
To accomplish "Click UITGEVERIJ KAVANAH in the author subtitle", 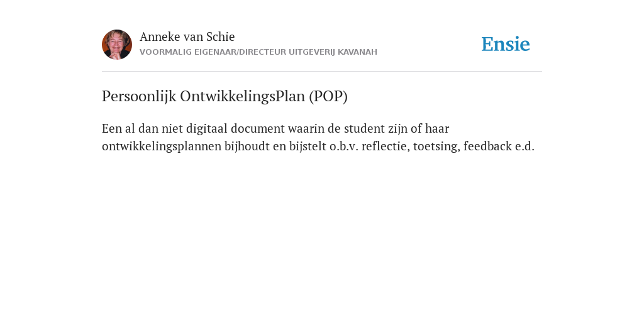I will (333, 52).
